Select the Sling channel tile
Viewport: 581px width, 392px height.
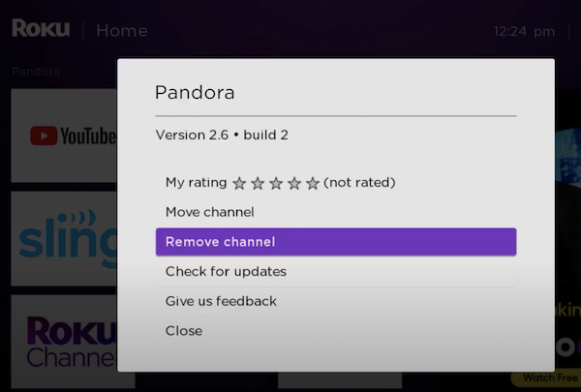click(64, 237)
